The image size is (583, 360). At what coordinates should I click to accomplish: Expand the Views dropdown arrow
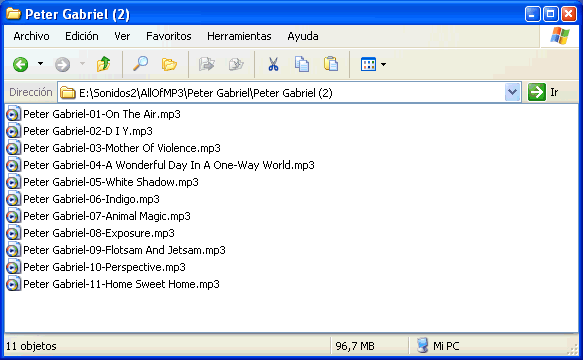coord(383,65)
